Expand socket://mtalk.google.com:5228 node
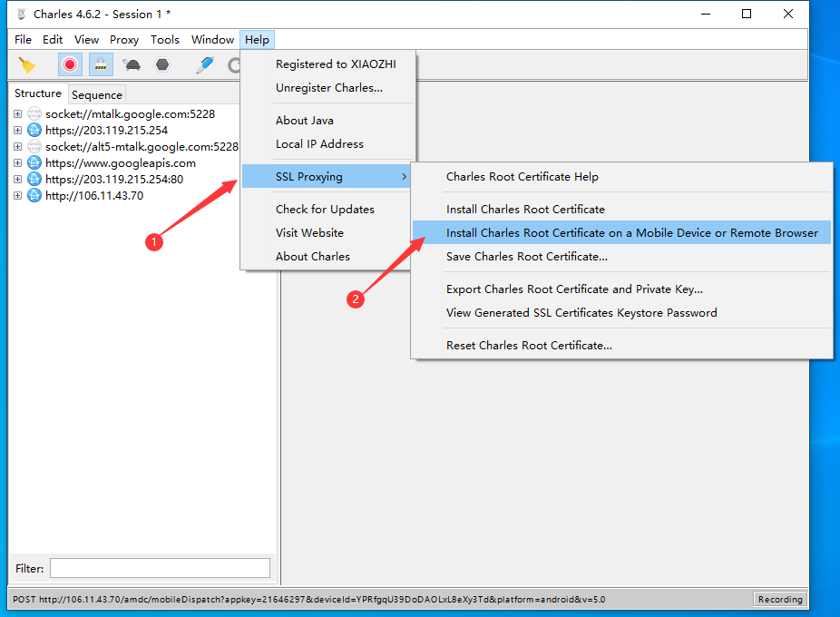 tap(17, 113)
